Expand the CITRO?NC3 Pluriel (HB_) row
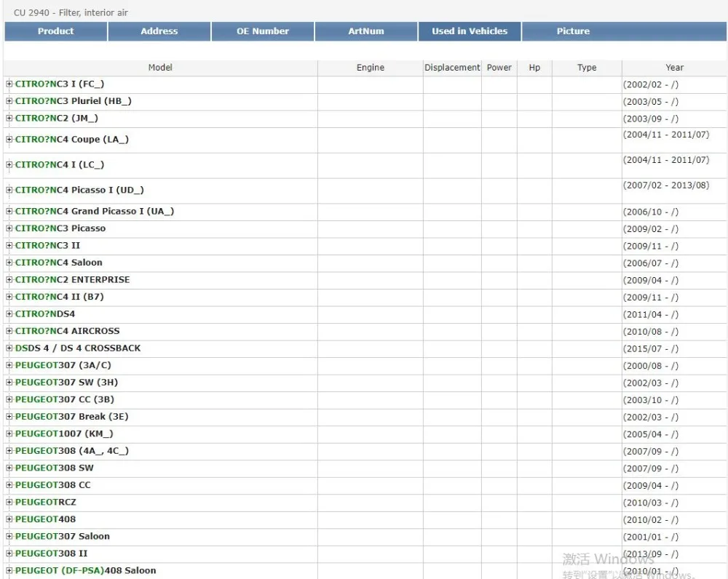This screenshot has height=579, width=728. pos(9,101)
